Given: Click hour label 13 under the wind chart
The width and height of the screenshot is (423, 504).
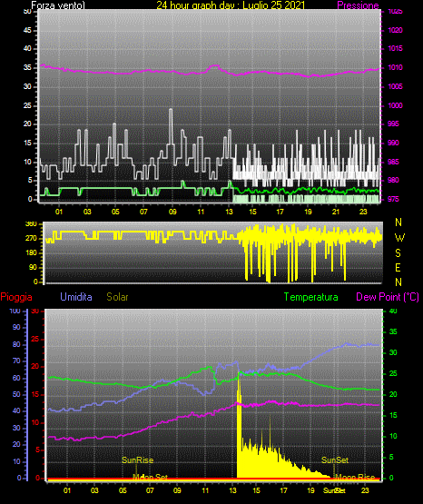Looking at the screenshot, I should [229, 212].
